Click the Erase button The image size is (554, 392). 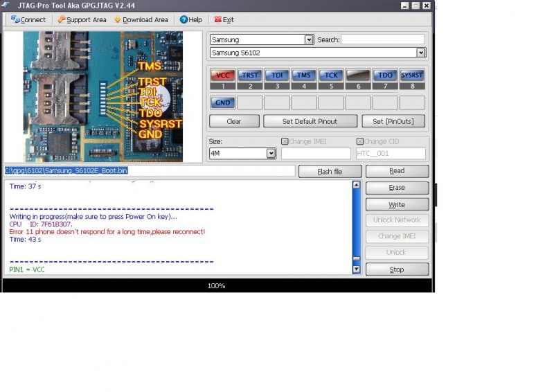tap(397, 188)
